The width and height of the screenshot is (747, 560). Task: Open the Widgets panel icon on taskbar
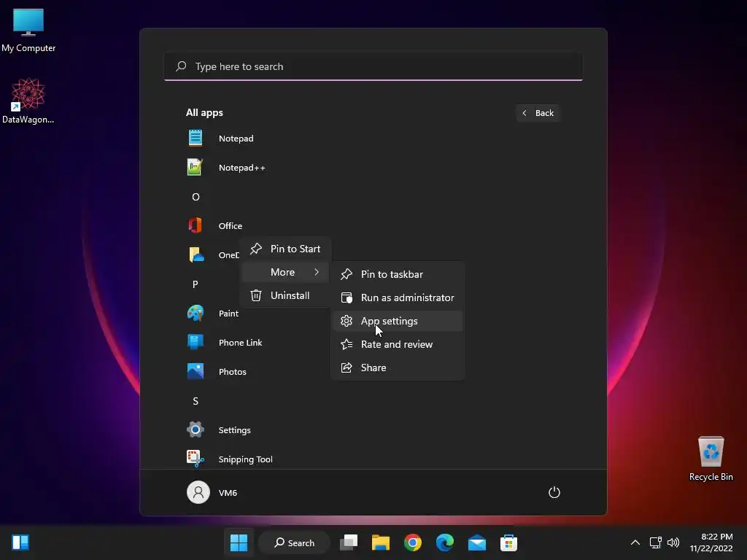tap(20, 542)
